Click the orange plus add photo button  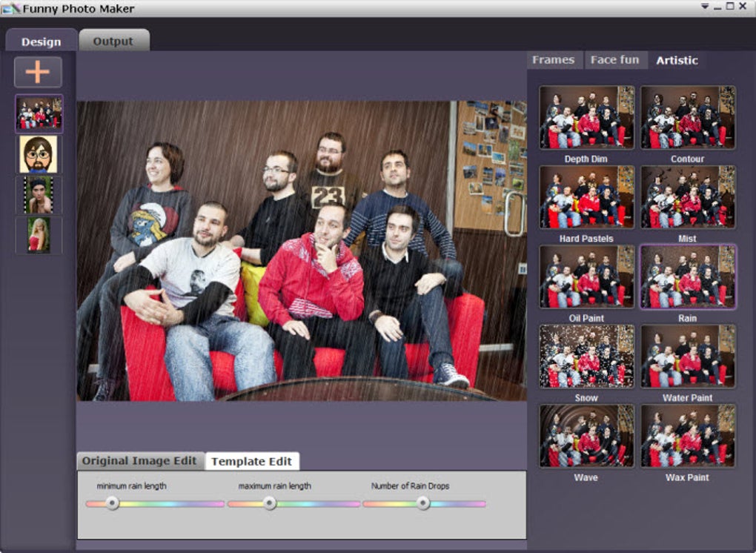tap(38, 73)
